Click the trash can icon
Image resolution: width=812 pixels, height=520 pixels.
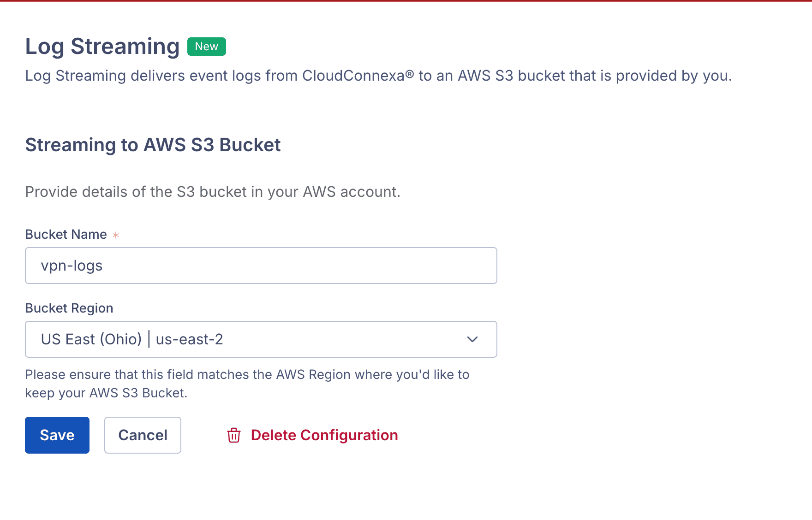click(x=234, y=435)
